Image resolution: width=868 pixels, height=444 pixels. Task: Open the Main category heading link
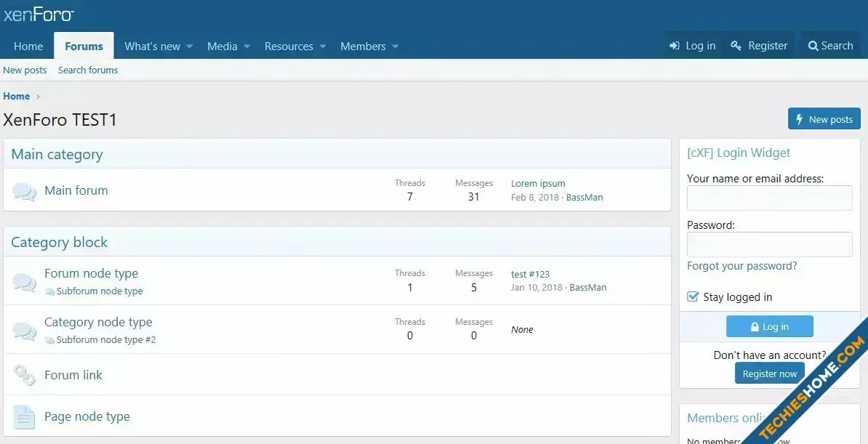pyautogui.click(x=57, y=154)
